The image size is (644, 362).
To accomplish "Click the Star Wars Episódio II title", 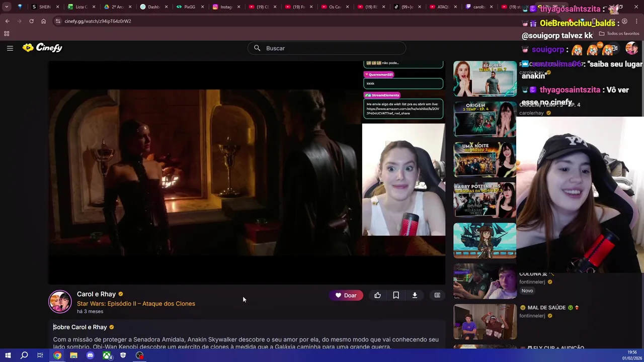I will (136, 304).
